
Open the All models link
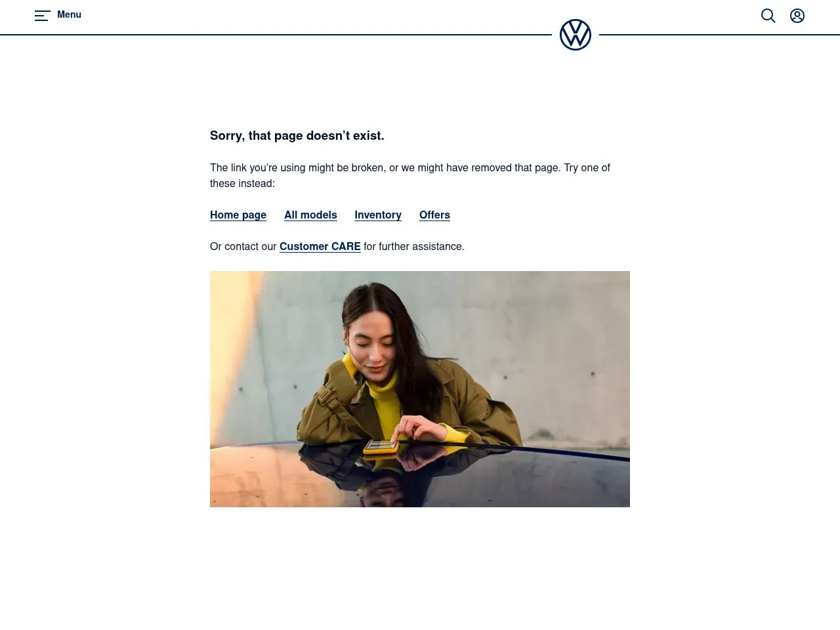[310, 215]
